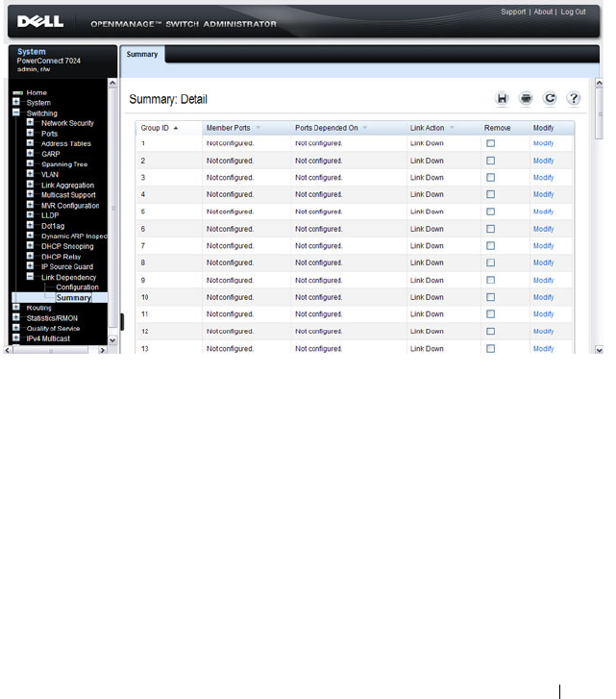Tick Remove checkbox for group 7

point(490,245)
